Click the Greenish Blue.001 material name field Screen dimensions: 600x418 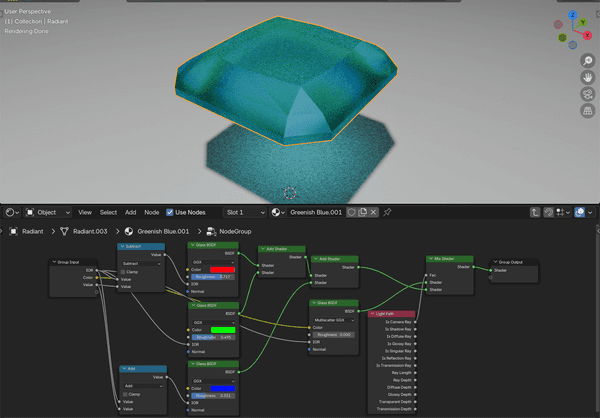click(315, 212)
